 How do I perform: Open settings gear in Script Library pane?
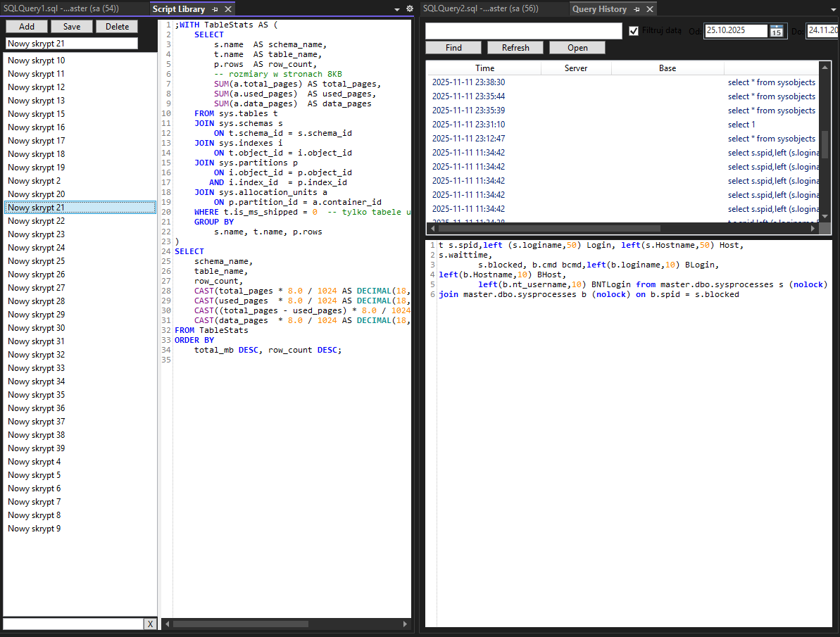point(410,9)
